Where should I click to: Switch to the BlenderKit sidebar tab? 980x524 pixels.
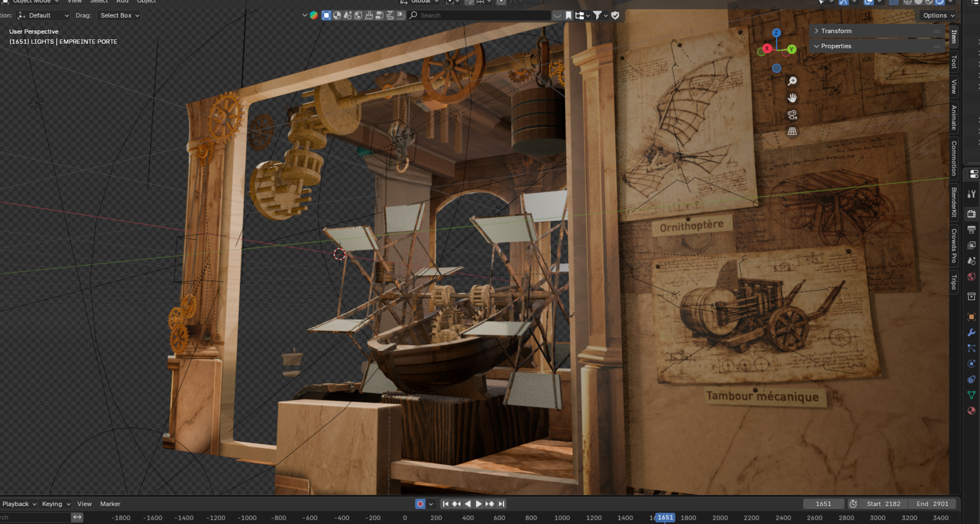click(x=954, y=202)
